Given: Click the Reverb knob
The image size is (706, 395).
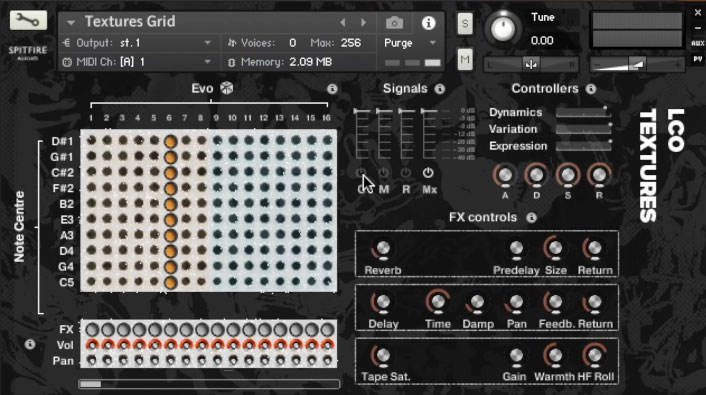Looking at the screenshot, I should [382, 248].
